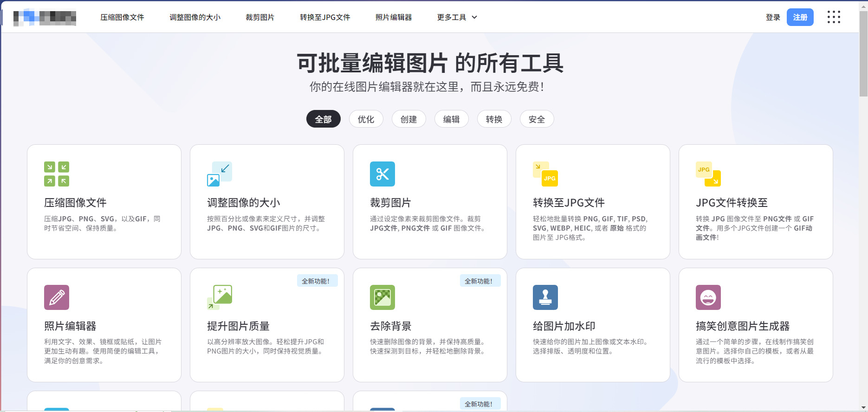Expand the 更多工具 dropdown

point(457,17)
